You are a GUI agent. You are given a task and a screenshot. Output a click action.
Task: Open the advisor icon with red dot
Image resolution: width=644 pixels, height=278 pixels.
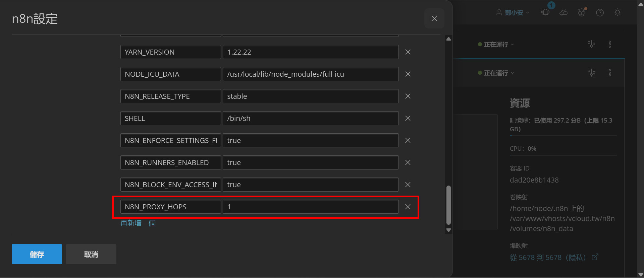(x=582, y=12)
